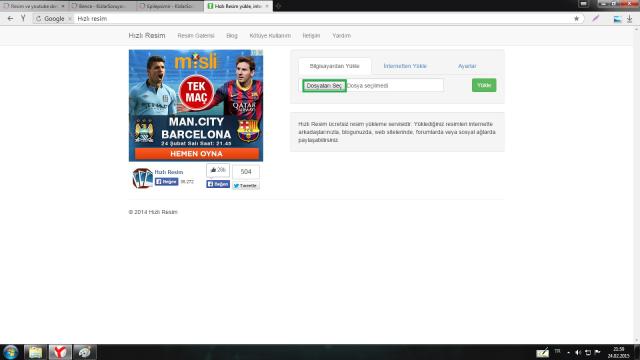Select the Bilgisayardan Yükle tab
This screenshot has height=360, width=640.
click(x=334, y=66)
